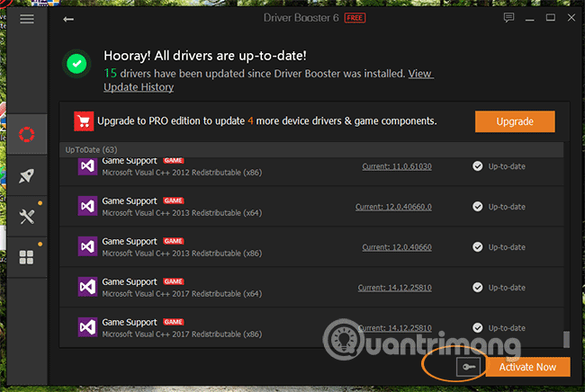Click the back arrow button
The image size is (585, 392).
(68, 18)
